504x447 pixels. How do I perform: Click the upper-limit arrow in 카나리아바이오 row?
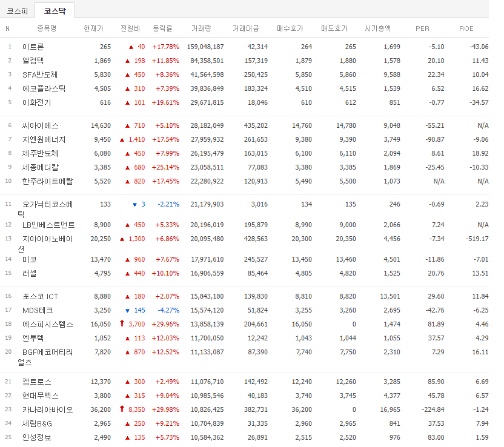click(122, 408)
